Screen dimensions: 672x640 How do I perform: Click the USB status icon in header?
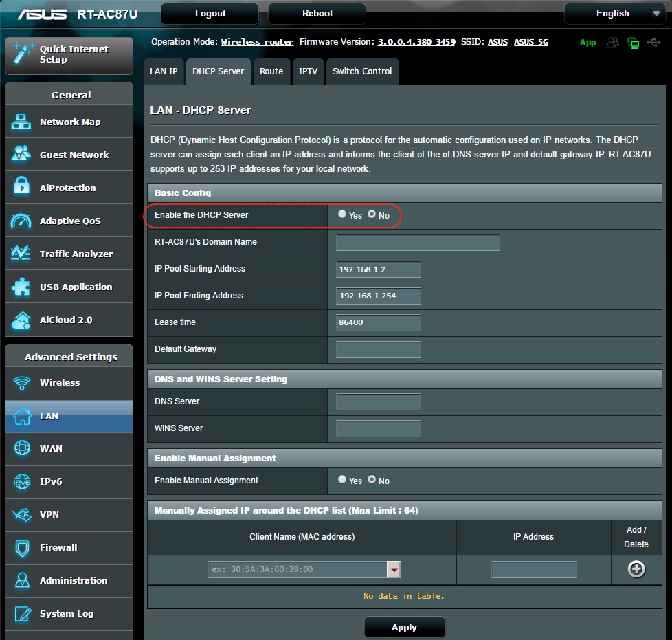pyautogui.click(x=653, y=42)
